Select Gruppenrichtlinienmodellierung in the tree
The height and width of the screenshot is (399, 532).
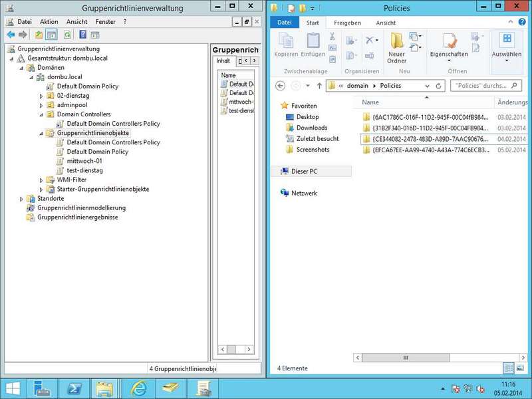click(x=81, y=207)
